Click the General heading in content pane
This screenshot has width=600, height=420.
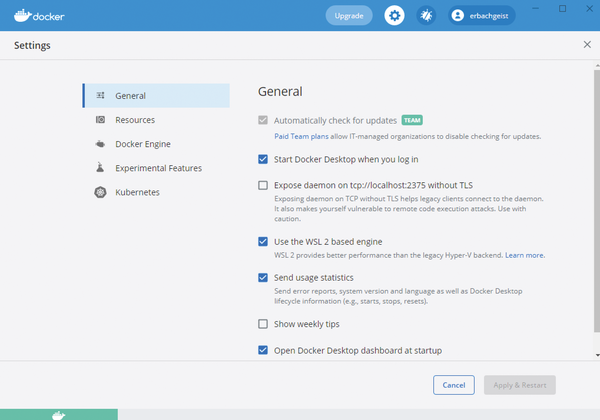click(280, 91)
